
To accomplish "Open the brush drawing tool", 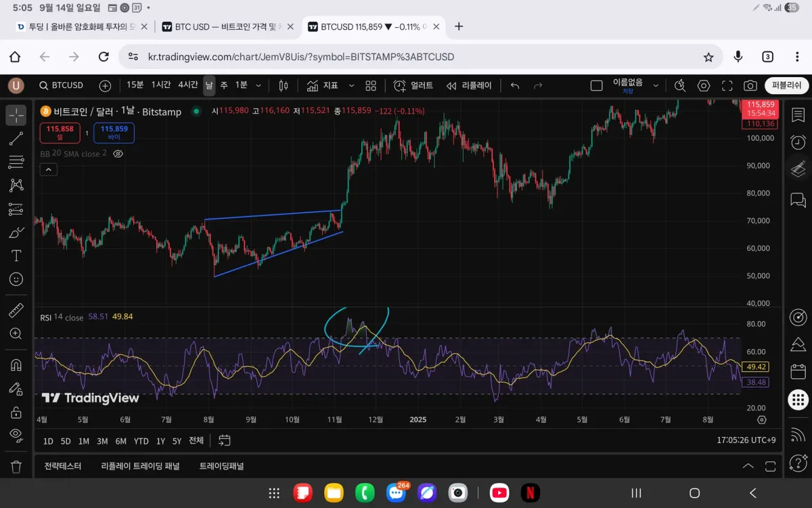I will [16, 233].
